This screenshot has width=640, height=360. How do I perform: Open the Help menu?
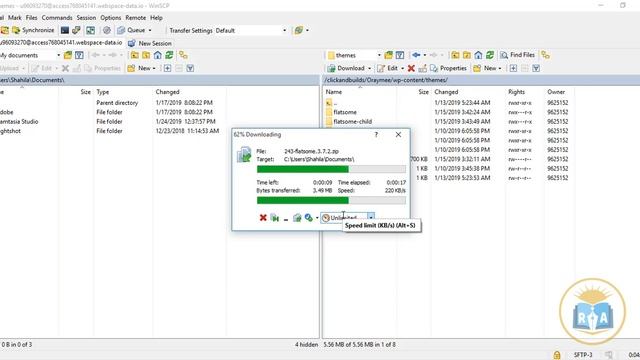(x=156, y=18)
